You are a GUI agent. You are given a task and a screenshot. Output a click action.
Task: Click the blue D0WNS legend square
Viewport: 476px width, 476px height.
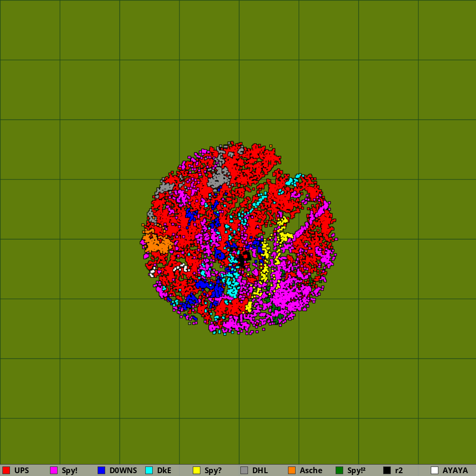101,470
